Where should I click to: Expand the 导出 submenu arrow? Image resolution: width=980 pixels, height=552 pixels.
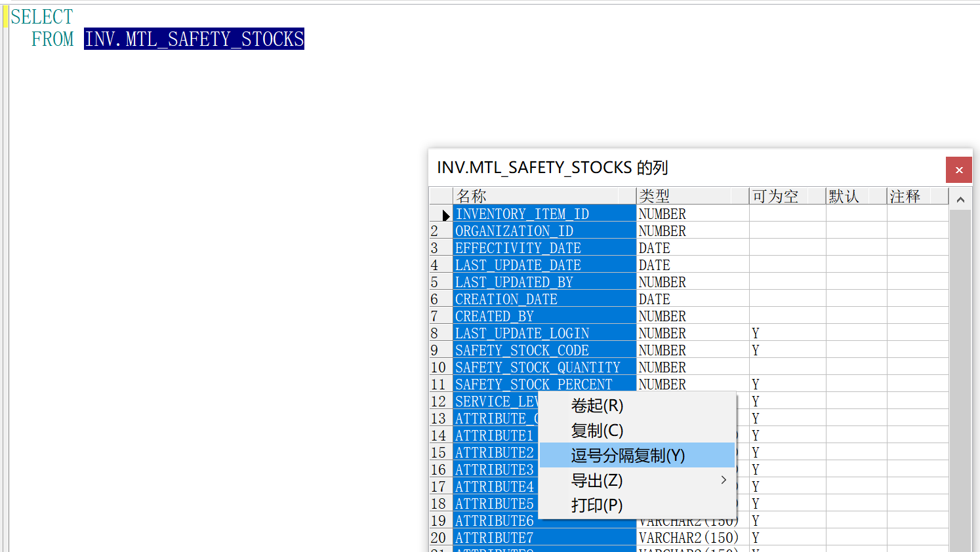pyautogui.click(x=724, y=481)
